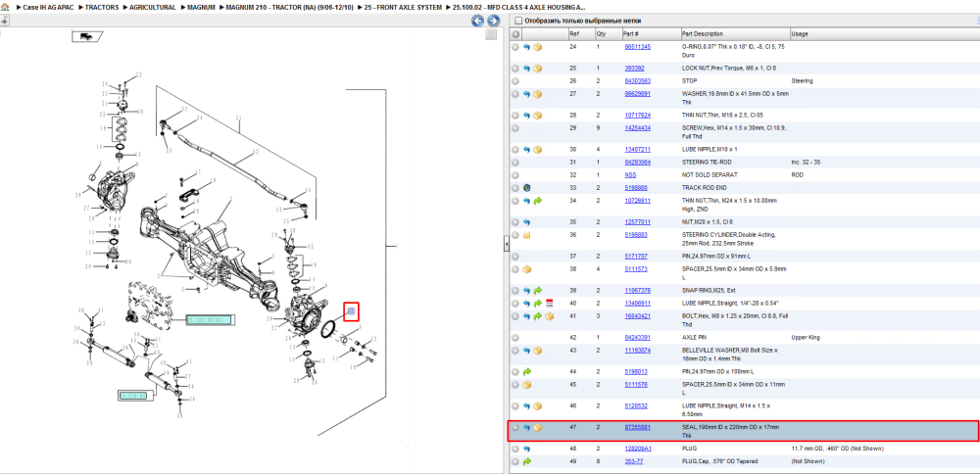
Task: Toggle selection circle for row 37 PIN
Action: [x=515, y=257]
